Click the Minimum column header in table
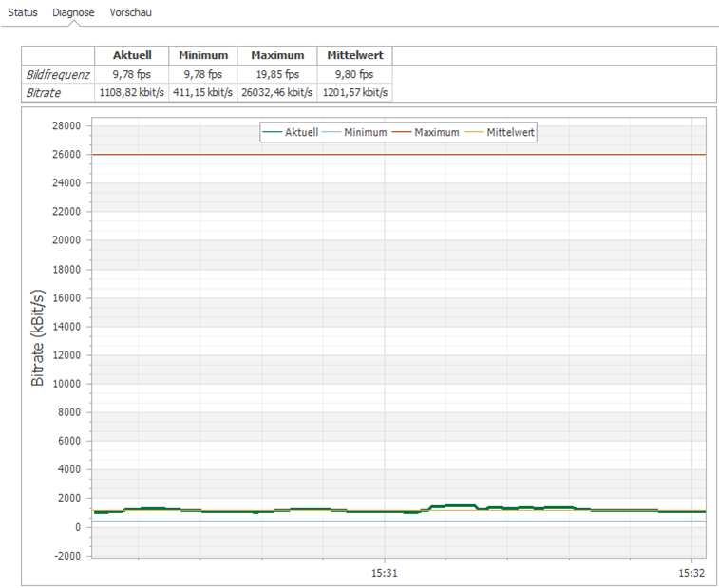The image size is (719, 588). click(202, 55)
